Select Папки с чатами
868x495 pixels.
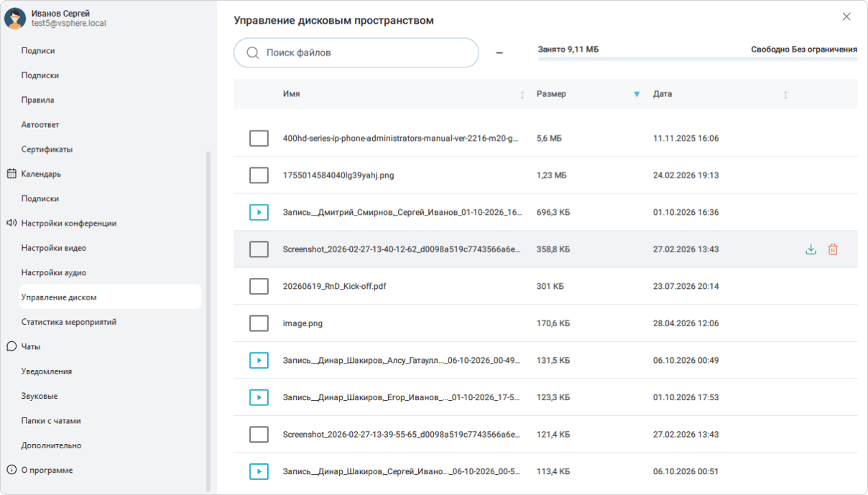tap(51, 420)
